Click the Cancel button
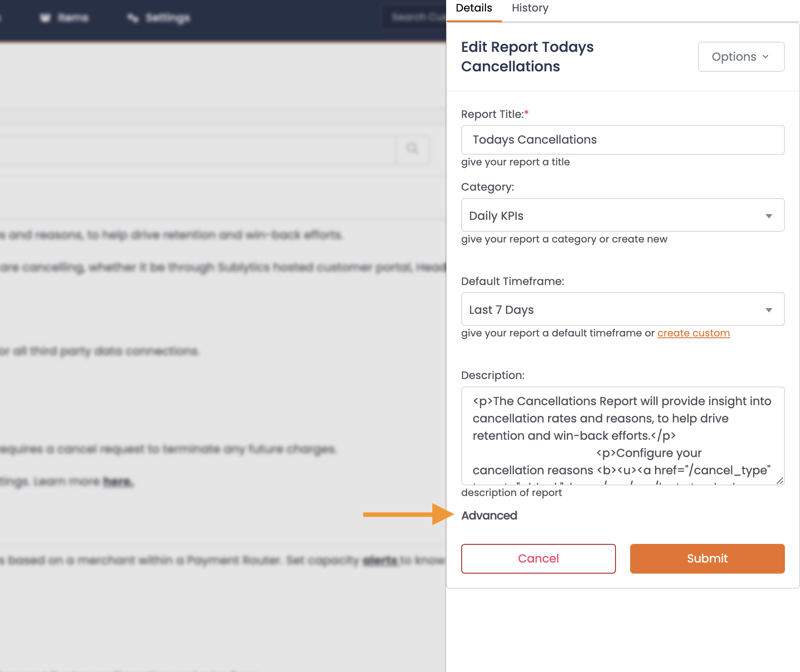 coord(538,559)
